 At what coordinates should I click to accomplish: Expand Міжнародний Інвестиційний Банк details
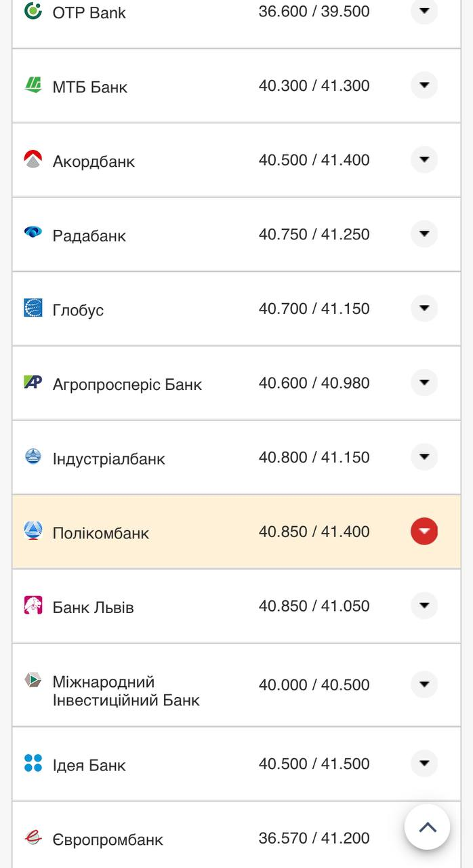click(424, 684)
